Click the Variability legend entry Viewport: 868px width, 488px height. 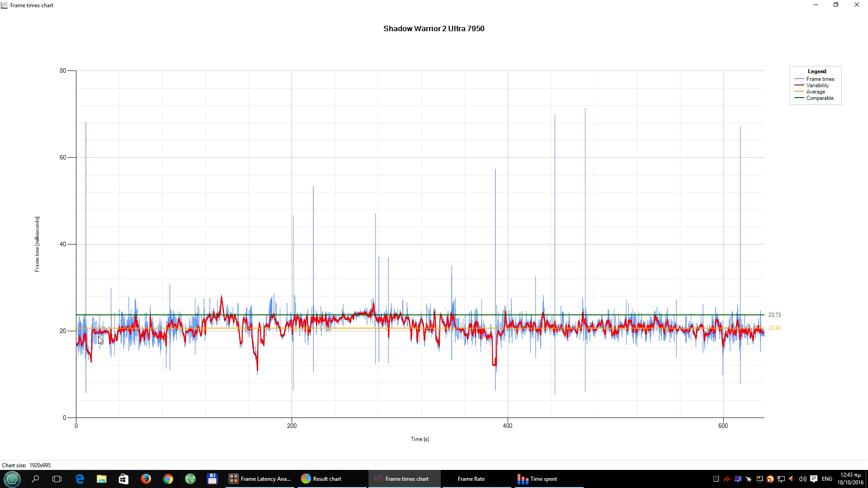(x=817, y=85)
